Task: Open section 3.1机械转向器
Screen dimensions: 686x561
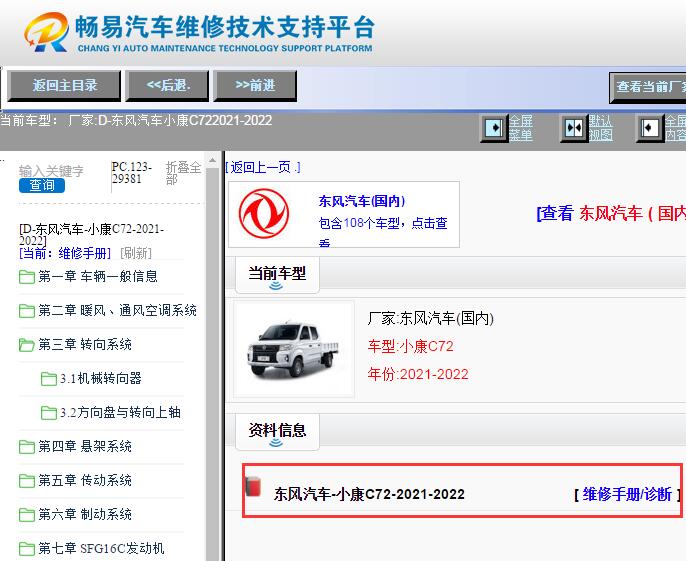Action: click(x=101, y=379)
